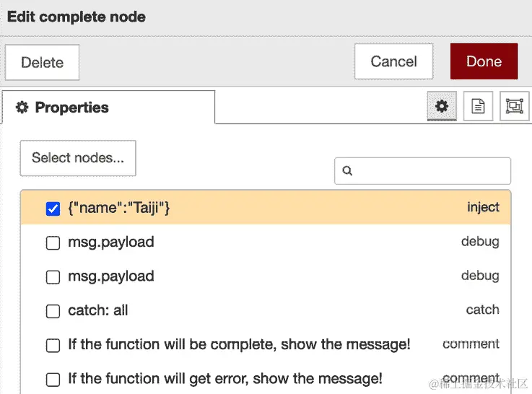Check the catch: all node
This screenshot has width=532, height=394.
click(53, 311)
